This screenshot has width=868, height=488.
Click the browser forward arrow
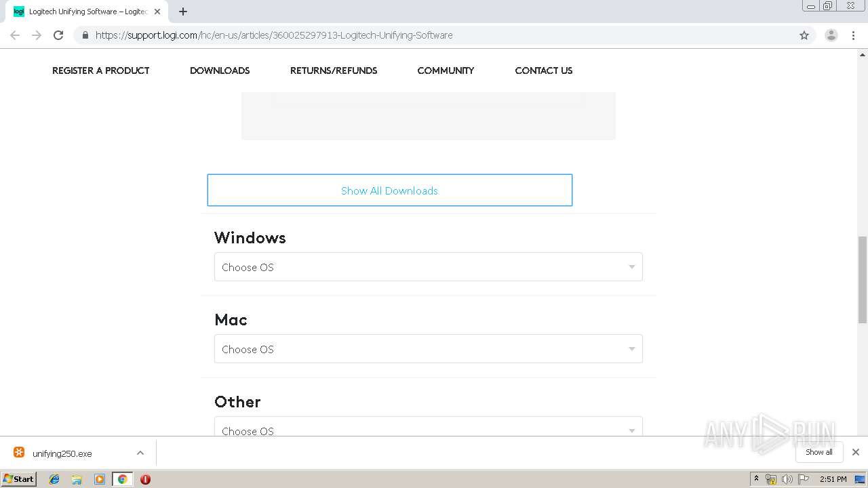[37, 35]
